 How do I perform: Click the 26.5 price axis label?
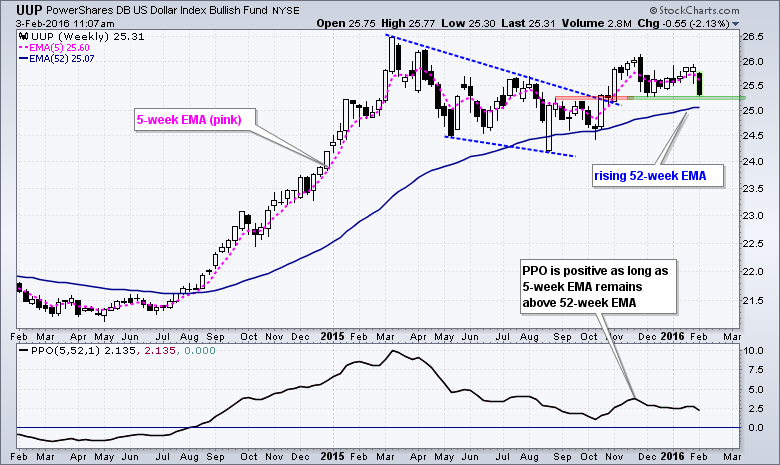point(753,37)
